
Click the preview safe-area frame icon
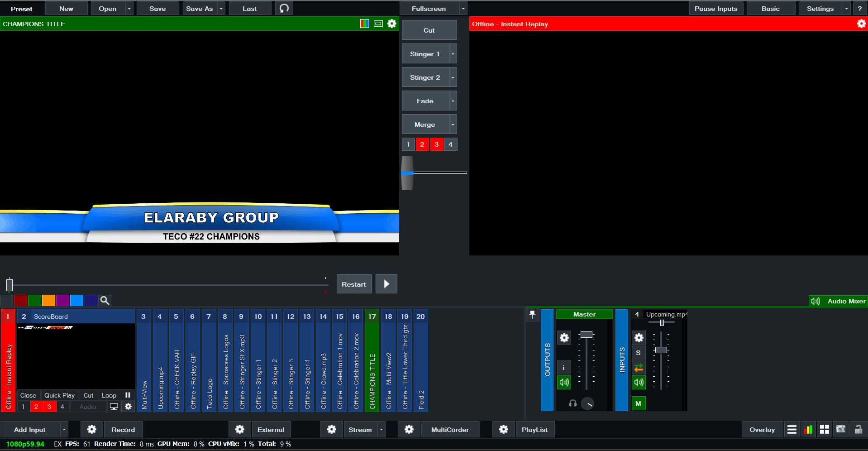point(378,24)
